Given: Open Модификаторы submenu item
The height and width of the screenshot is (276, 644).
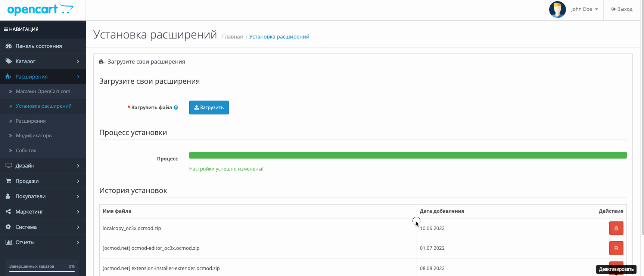Looking at the screenshot, I should (34, 135).
